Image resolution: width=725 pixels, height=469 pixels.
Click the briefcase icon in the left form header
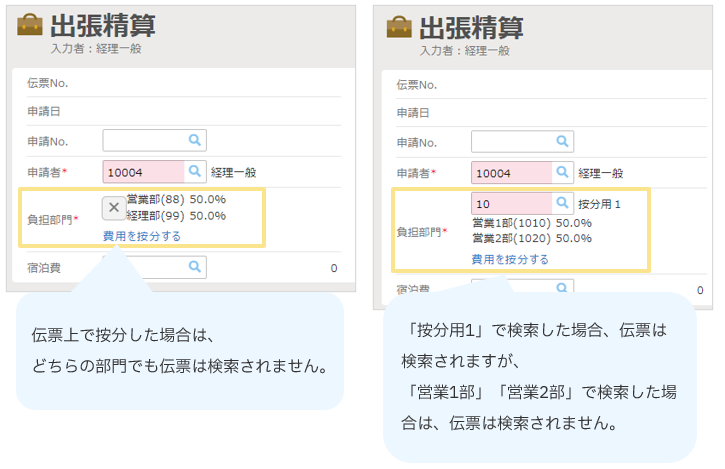[x=30, y=25]
